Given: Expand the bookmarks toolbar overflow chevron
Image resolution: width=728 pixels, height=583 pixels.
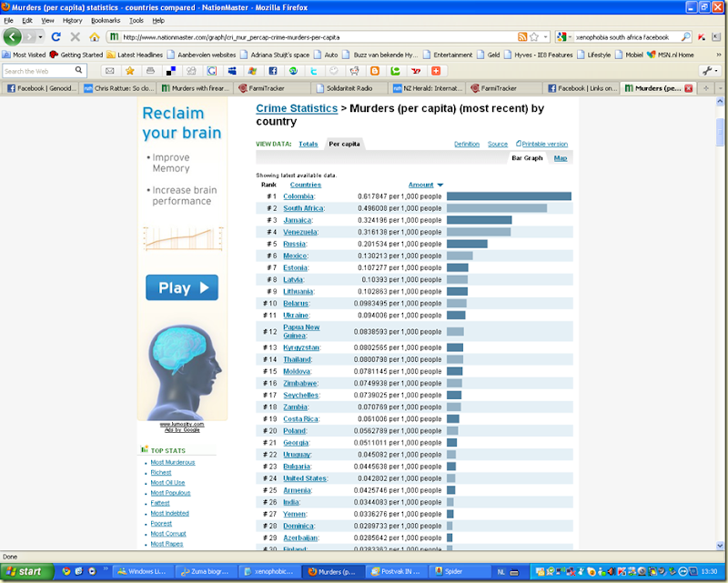Looking at the screenshot, I should (x=719, y=55).
